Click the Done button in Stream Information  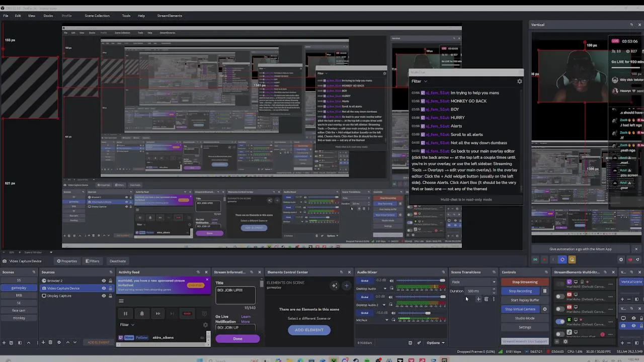[237, 339]
